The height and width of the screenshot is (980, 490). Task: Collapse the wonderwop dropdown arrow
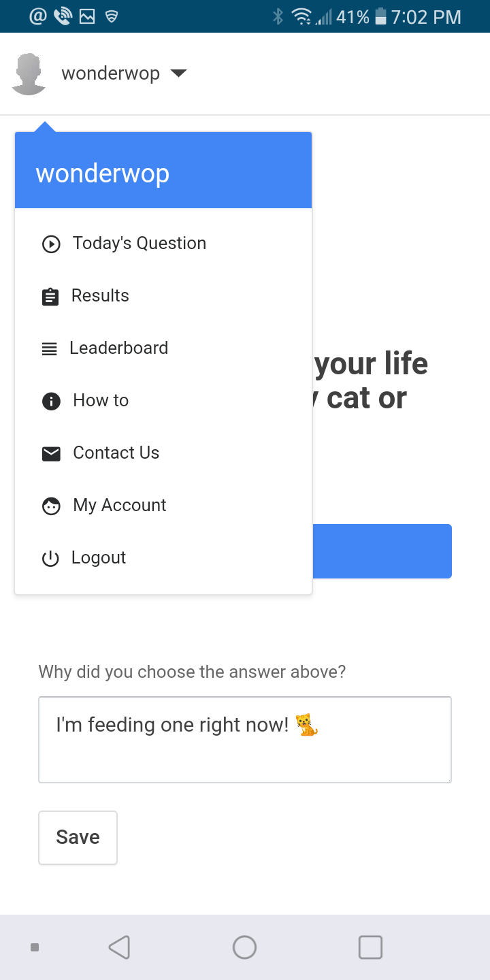[x=178, y=73]
